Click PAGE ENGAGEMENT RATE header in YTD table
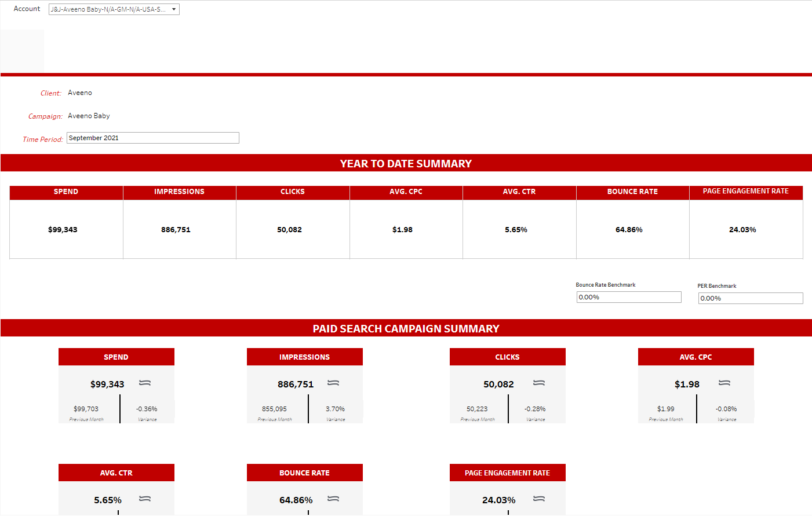Viewport: 812px width, 516px height. coord(746,192)
